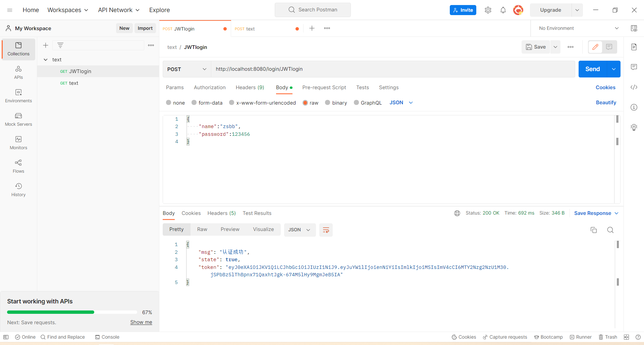Open the code snippet icon
The image size is (644, 345).
point(634,87)
